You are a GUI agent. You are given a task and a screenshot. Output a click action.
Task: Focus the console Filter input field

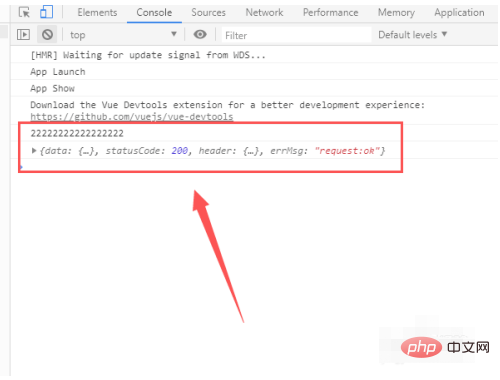click(297, 35)
